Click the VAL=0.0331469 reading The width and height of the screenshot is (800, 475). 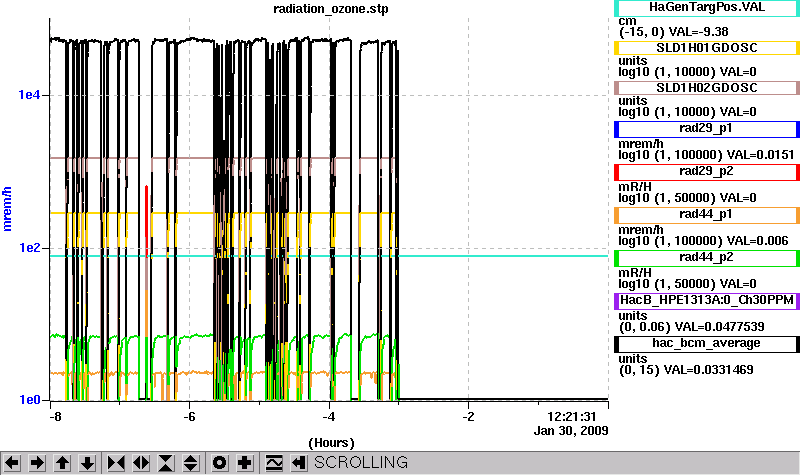pos(708,369)
